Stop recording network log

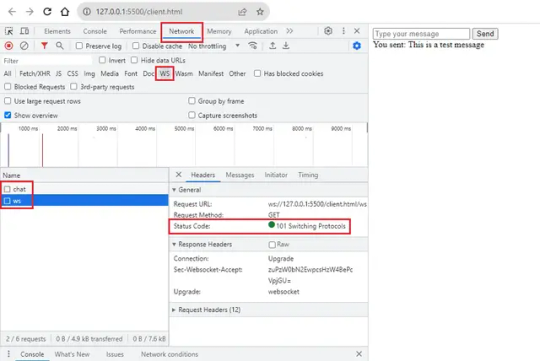click(x=9, y=46)
